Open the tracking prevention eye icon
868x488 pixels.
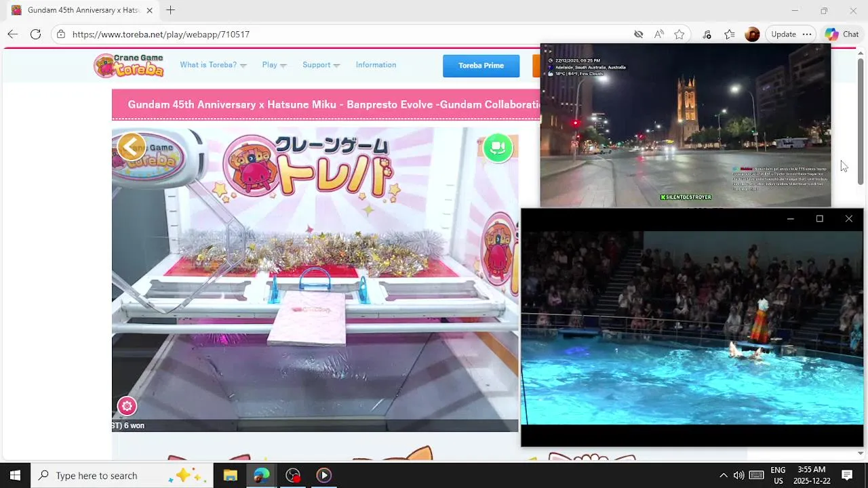(x=638, y=34)
